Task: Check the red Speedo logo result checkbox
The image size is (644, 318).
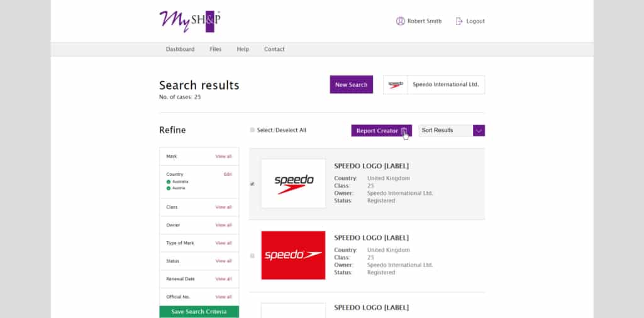Action: click(252, 256)
